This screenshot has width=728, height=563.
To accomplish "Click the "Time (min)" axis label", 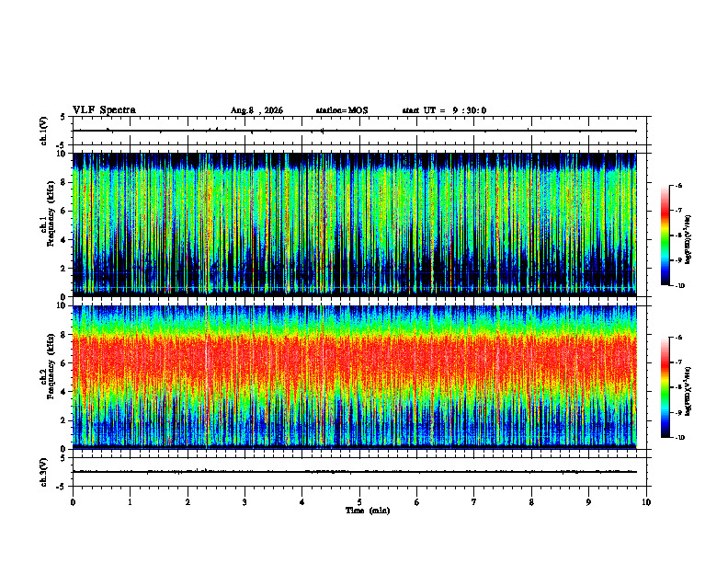I will tap(368, 511).
